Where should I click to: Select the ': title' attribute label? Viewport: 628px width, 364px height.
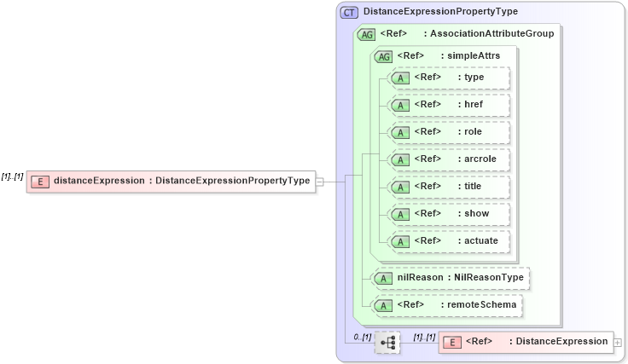469,186
